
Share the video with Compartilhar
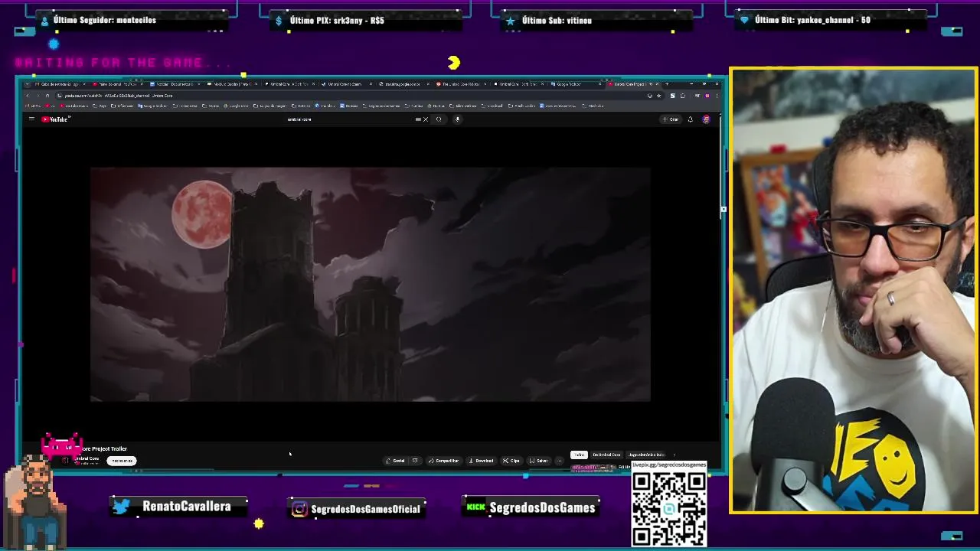click(x=444, y=461)
